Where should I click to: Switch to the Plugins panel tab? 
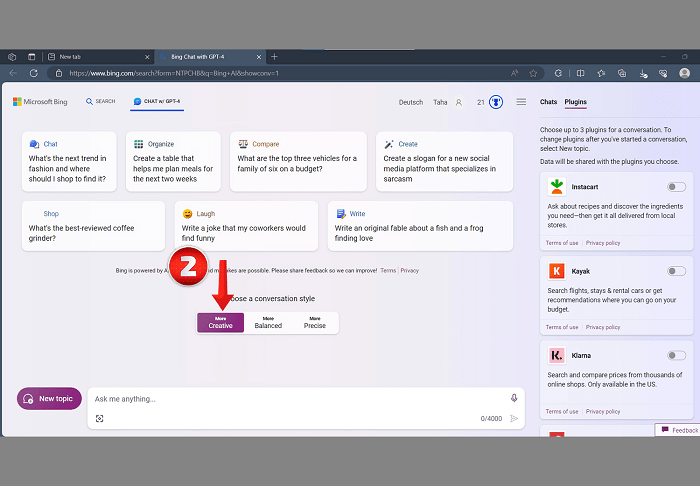[575, 102]
